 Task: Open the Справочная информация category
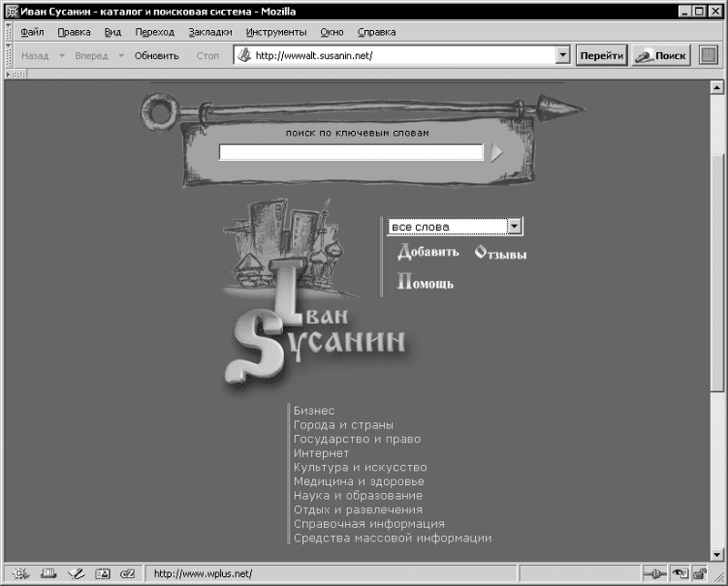point(369,524)
